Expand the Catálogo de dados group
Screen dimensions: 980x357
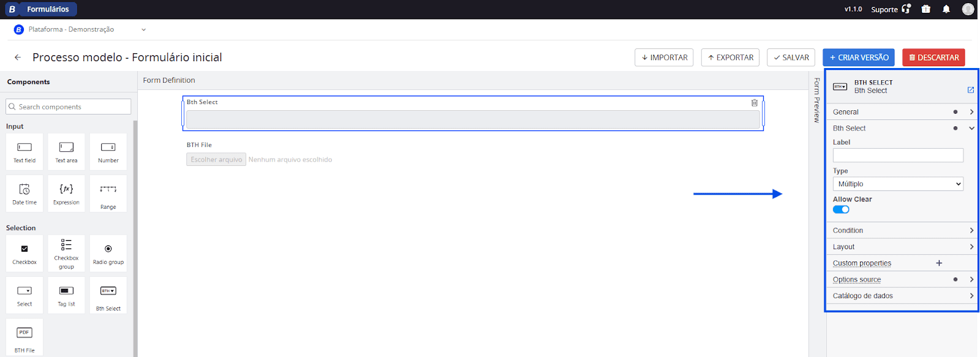[x=900, y=296]
